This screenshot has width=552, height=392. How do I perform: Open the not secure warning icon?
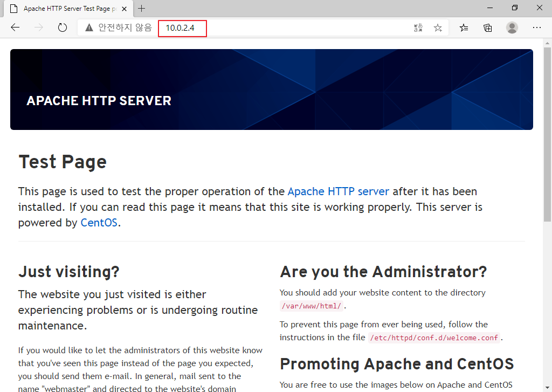coord(89,27)
